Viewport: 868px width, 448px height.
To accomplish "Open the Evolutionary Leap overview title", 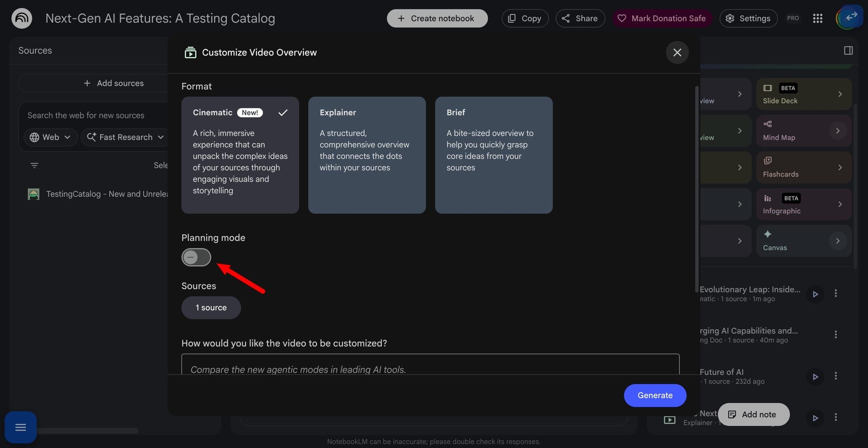I will pos(750,289).
